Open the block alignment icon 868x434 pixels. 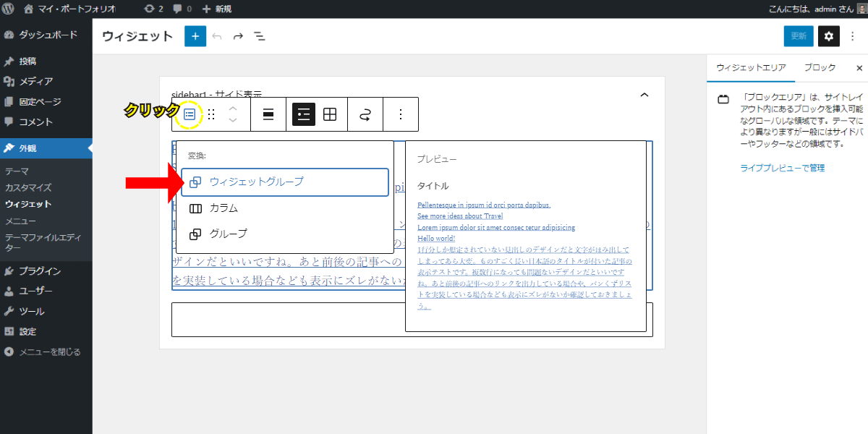(268, 114)
